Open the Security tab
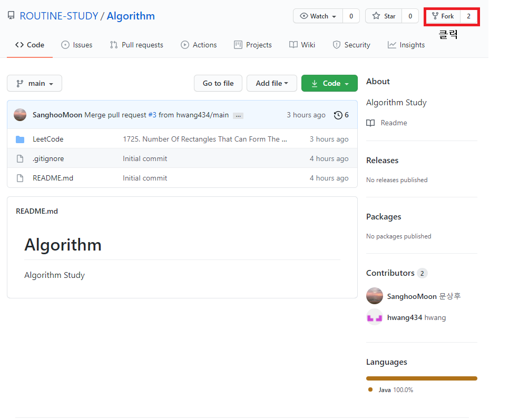 [x=351, y=45]
